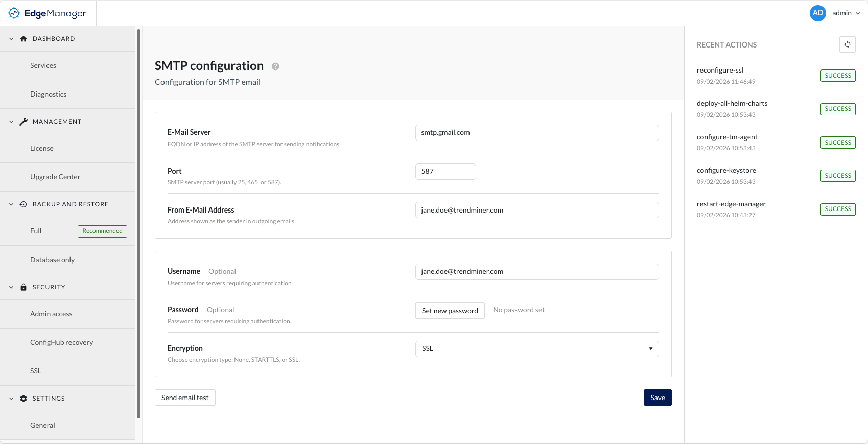Image resolution: width=868 pixels, height=444 pixels.
Task: Click Set new password button
Action: point(450,311)
